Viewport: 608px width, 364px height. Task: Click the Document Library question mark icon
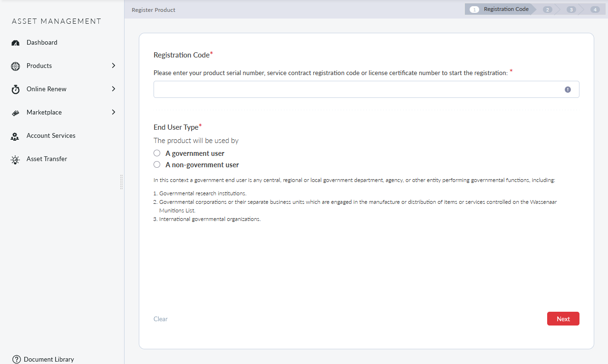tap(17, 359)
